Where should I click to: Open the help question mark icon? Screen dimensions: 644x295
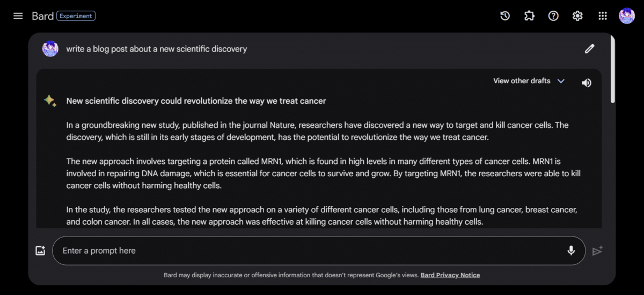pyautogui.click(x=553, y=16)
